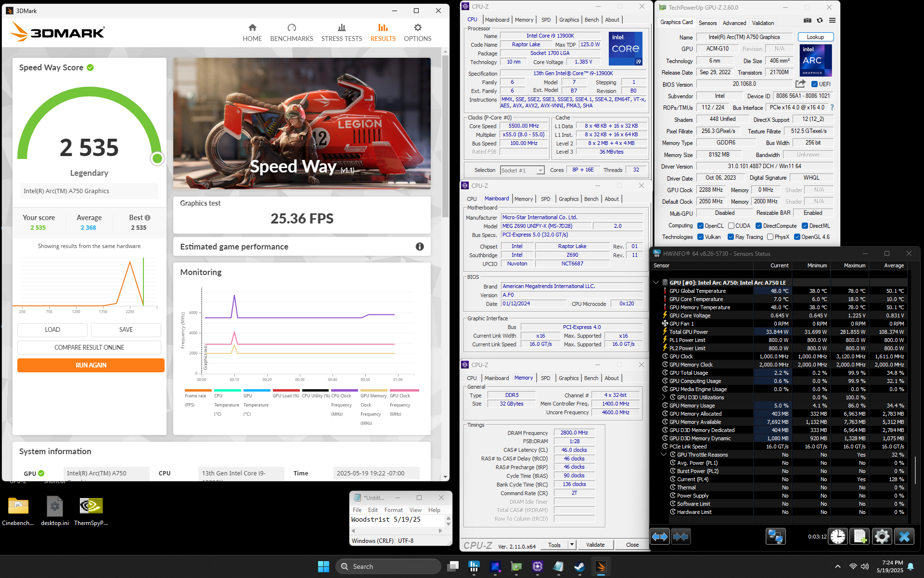The height and width of the screenshot is (578, 924).
Task: Open the Cinebench folder on desktop
Action: tap(18, 512)
